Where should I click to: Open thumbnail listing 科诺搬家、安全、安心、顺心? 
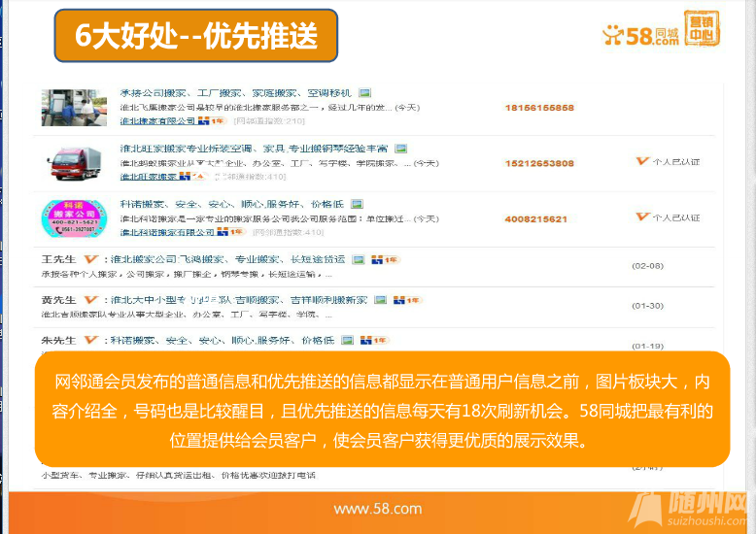[232, 204]
